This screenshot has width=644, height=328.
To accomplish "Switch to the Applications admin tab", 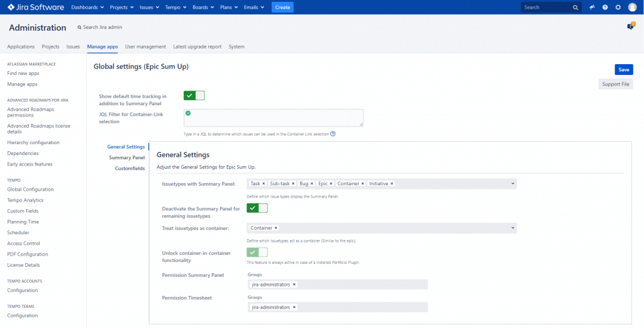I will coord(21,47).
